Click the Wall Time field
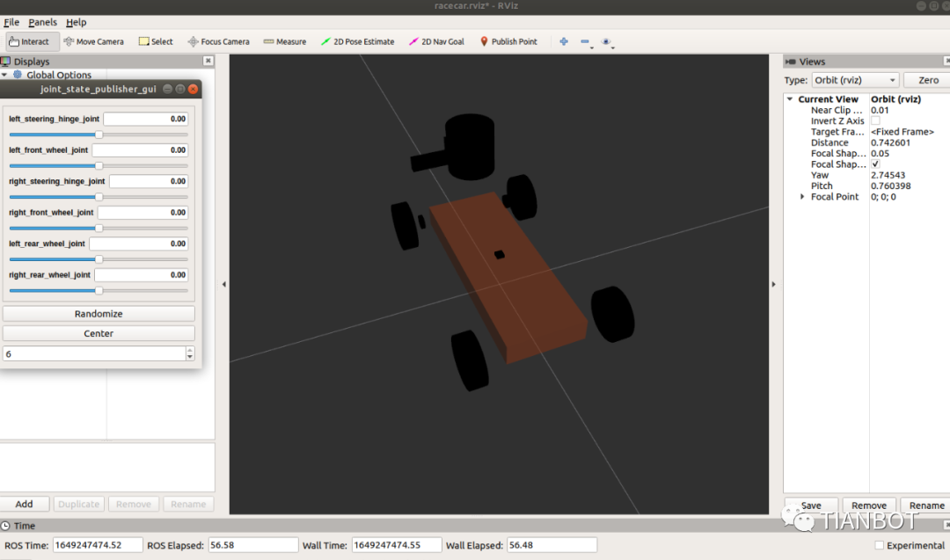Image resolution: width=950 pixels, height=560 pixels. (x=396, y=545)
